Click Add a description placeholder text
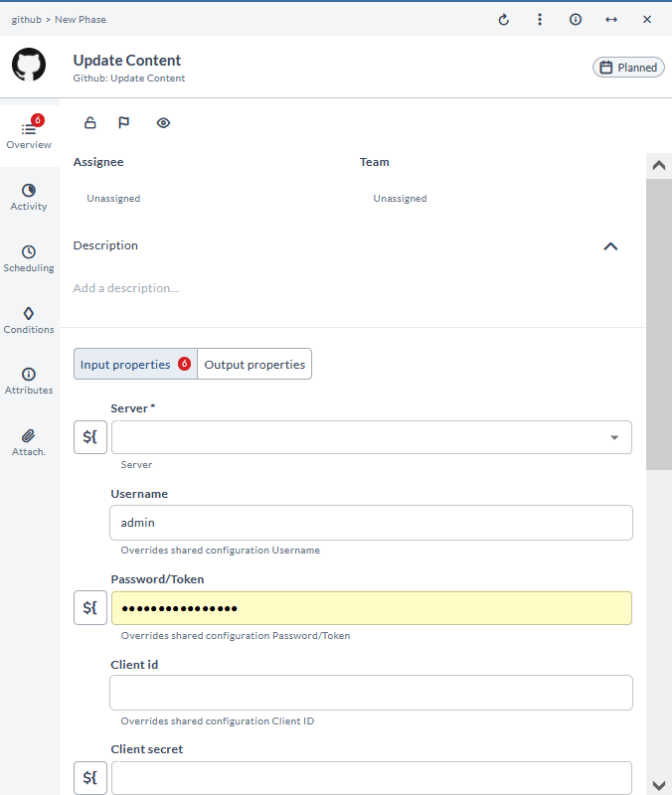 tap(126, 288)
